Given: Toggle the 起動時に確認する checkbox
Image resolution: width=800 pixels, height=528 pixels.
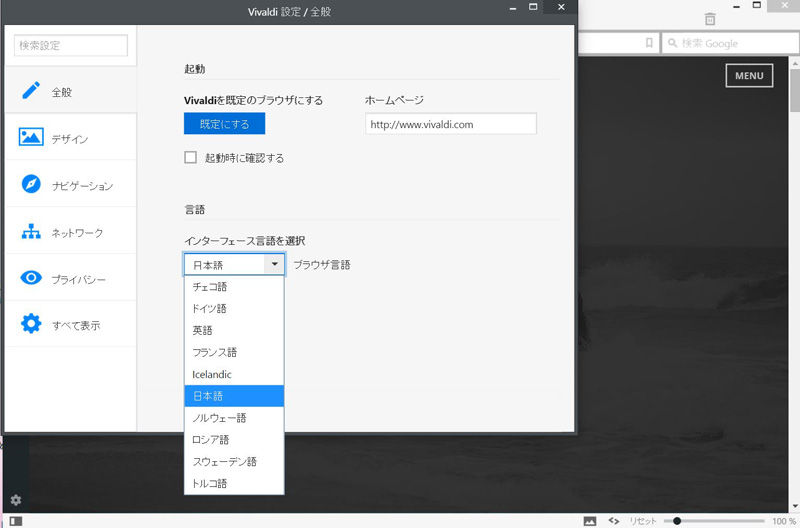Looking at the screenshot, I should 190,157.
